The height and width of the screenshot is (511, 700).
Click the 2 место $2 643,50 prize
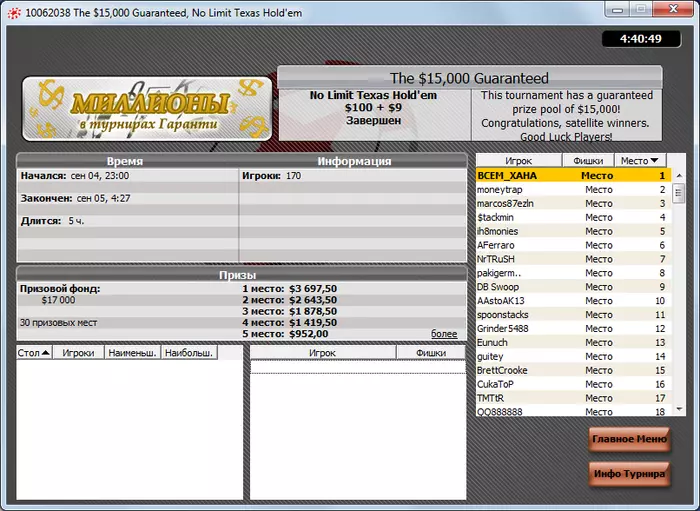(x=289, y=300)
